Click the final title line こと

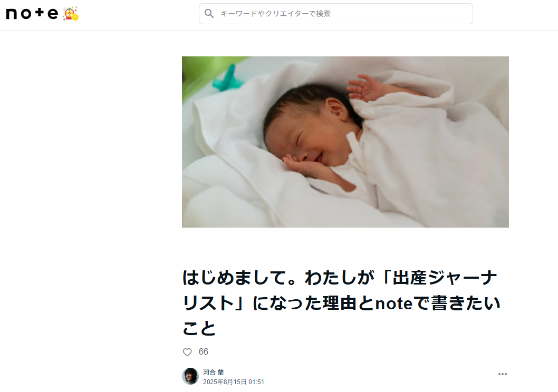coord(199,328)
